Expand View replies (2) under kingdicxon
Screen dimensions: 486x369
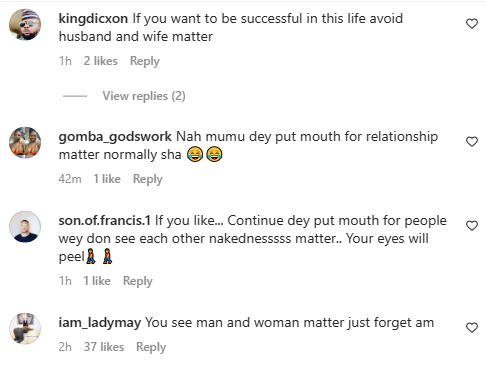coord(144,96)
